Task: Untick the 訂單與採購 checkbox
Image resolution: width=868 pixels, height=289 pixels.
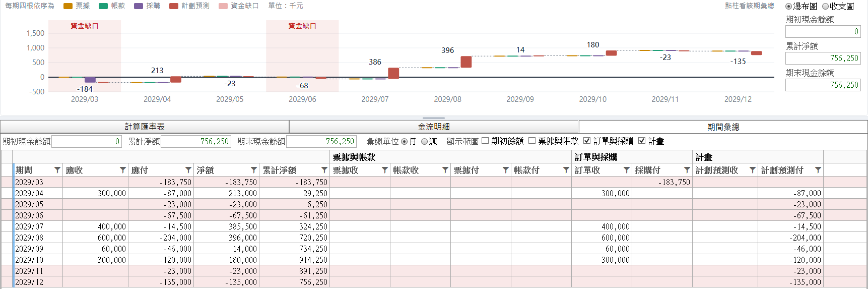Action: [x=587, y=141]
